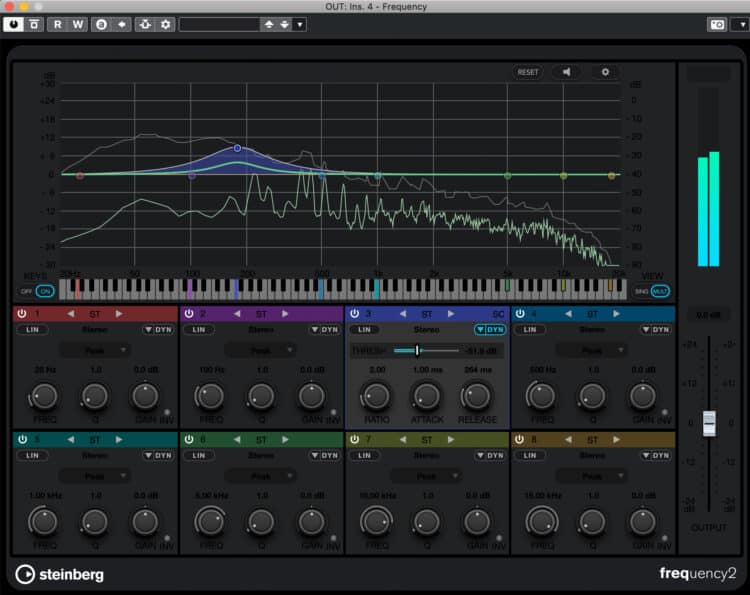Click band 1 left arrow
Viewport: 750px width, 595px height.
click(x=71, y=314)
